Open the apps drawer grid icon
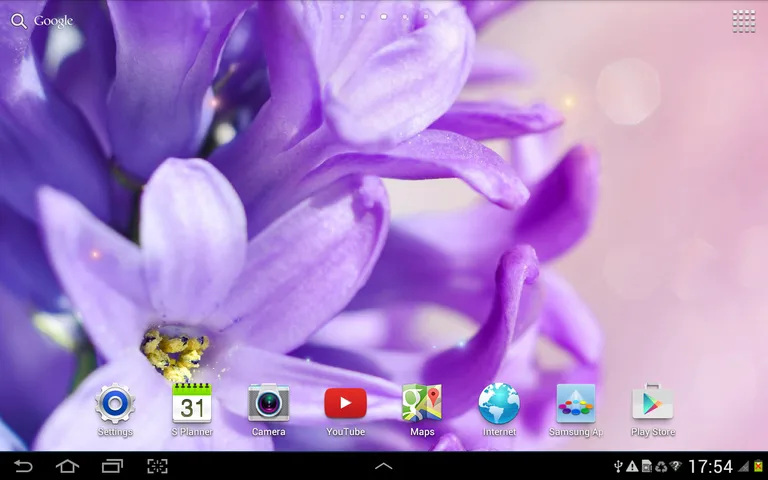Viewport: 768px width, 480px height. (x=744, y=22)
